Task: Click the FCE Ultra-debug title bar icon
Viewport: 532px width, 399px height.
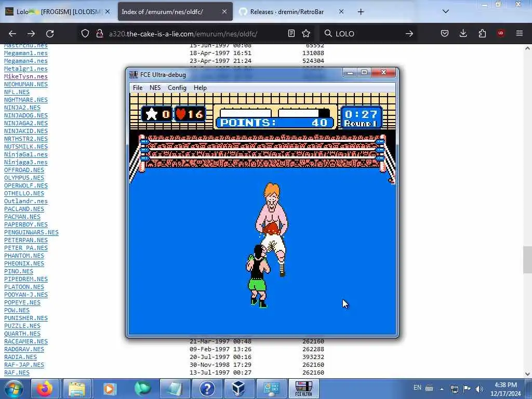Action: pos(134,75)
